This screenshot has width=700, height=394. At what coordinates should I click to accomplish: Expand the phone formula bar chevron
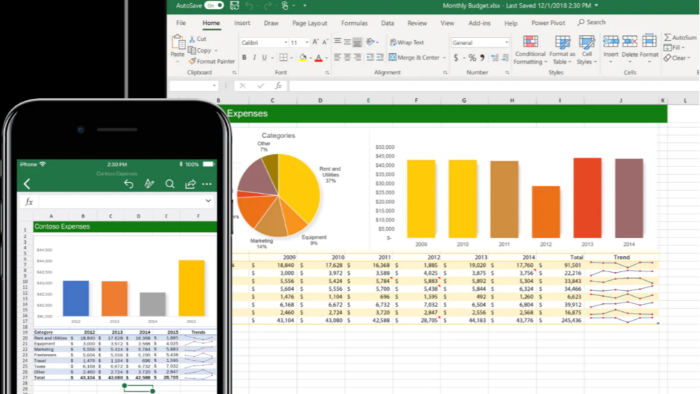point(208,201)
